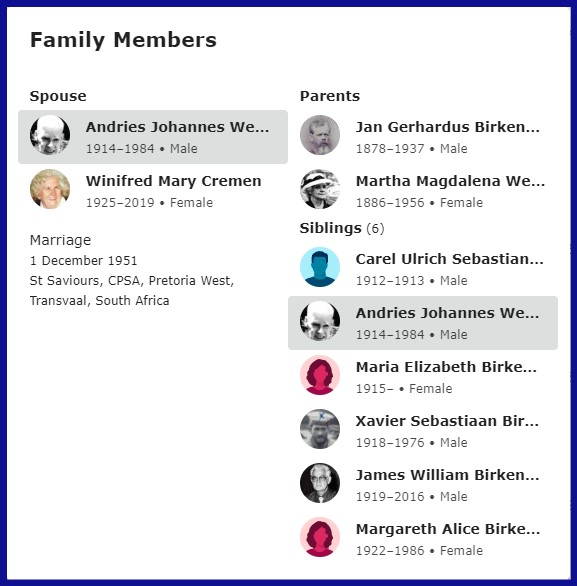
Task: Open James William Birken... sibling link
Action: coord(448,475)
